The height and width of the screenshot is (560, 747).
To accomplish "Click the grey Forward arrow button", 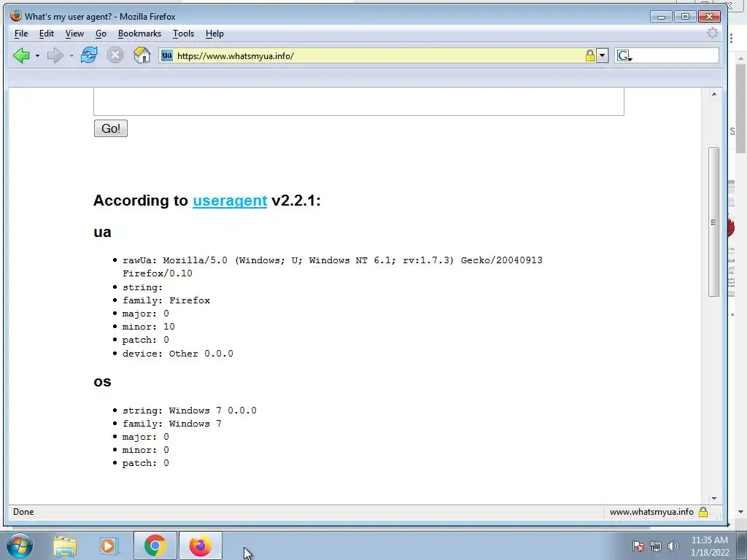I will (55, 55).
